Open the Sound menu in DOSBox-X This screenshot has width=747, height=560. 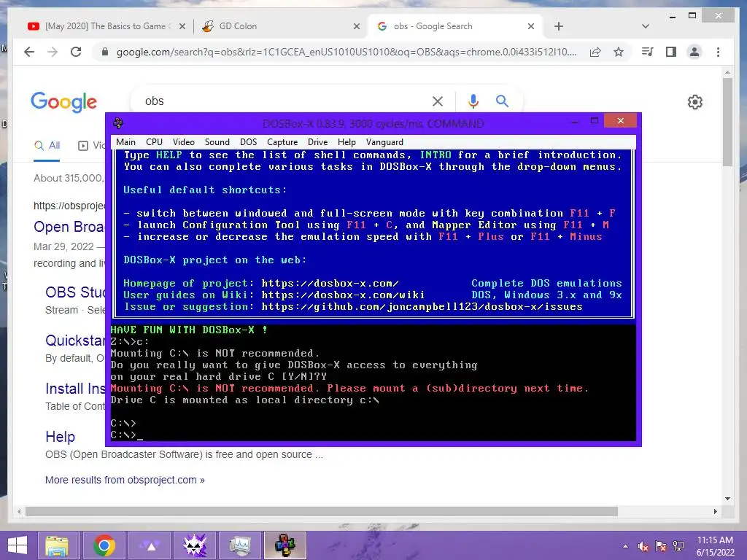217,142
